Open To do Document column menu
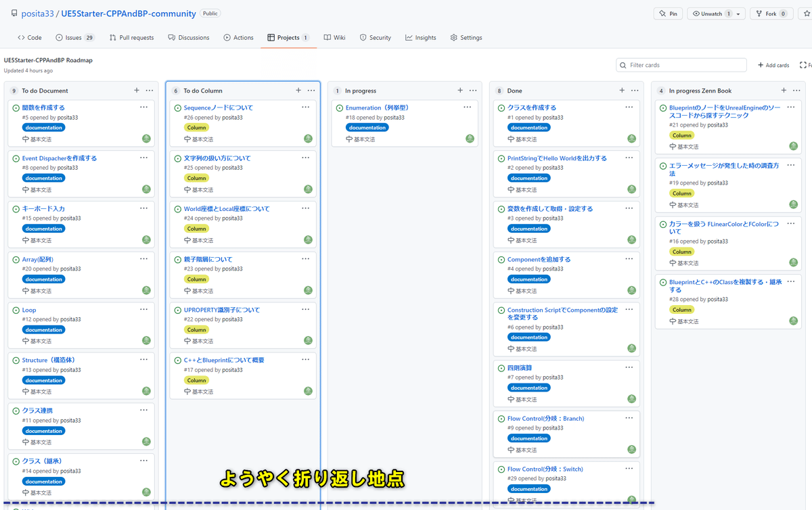 [150, 91]
